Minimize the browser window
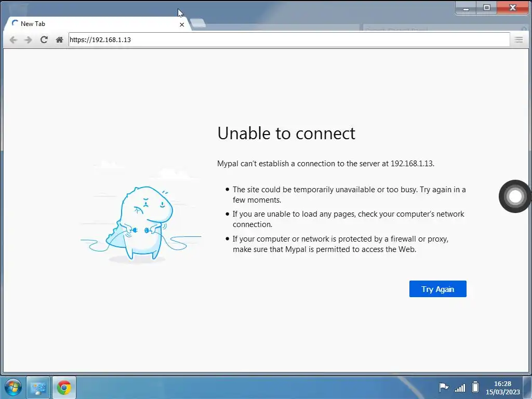This screenshot has height=399, width=532. tap(466, 8)
